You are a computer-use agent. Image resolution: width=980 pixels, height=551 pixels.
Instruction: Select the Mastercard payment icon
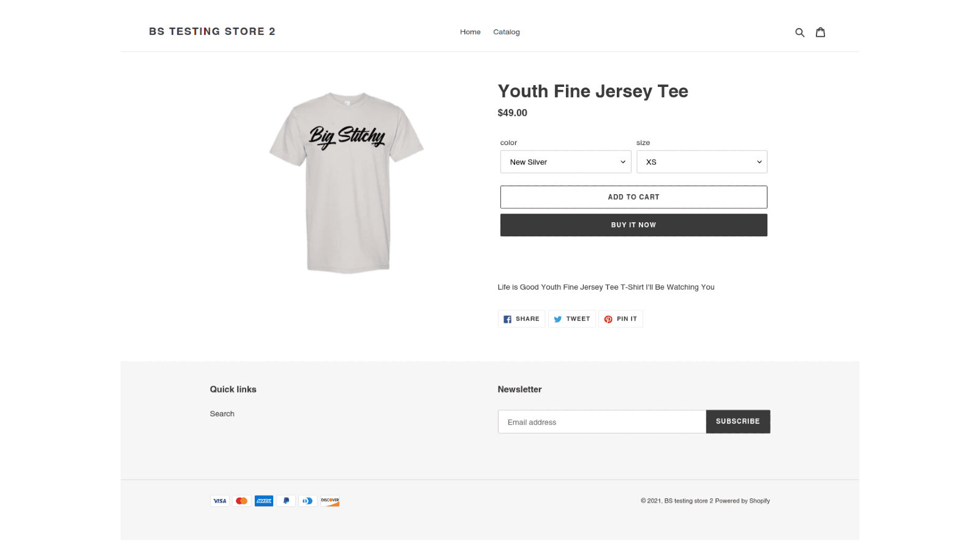coord(241,500)
